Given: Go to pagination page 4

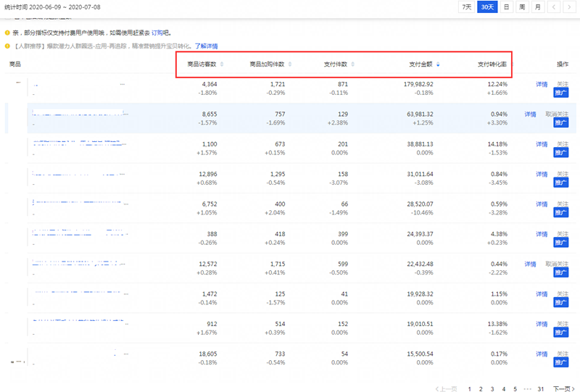Looking at the screenshot, I should 503,388.
